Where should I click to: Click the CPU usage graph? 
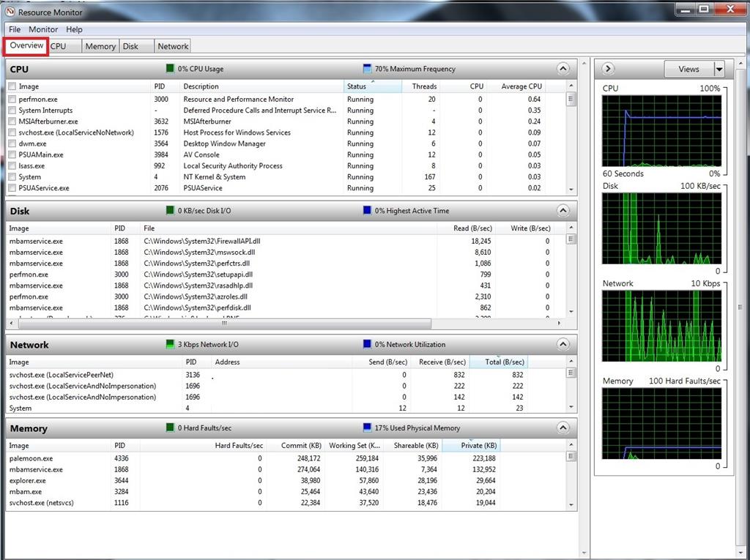pos(661,130)
